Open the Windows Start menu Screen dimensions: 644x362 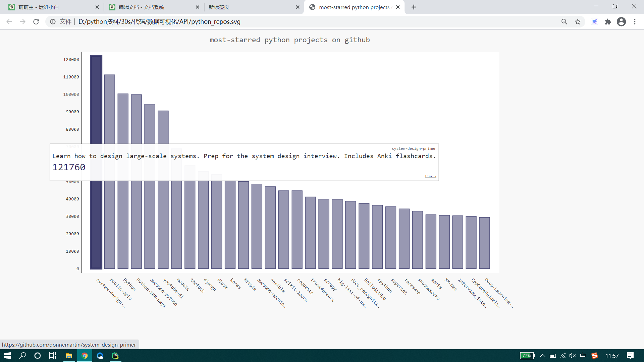(x=7, y=356)
